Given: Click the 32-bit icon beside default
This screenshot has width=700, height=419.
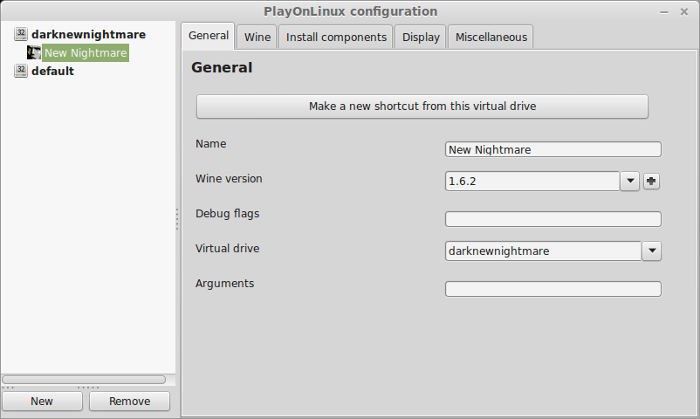Looking at the screenshot, I should pyautogui.click(x=21, y=71).
